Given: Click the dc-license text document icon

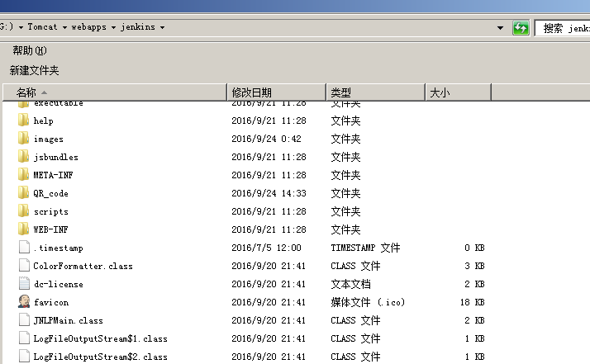Looking at the screenshot, I should click(x=24, y=284).
